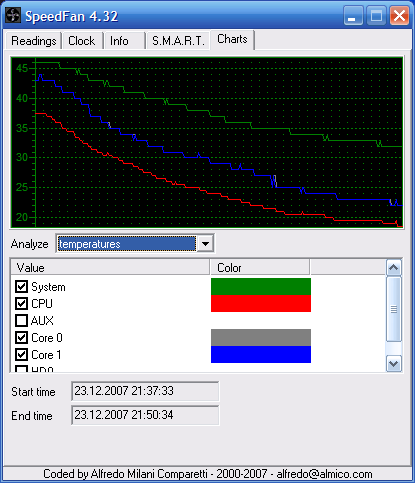Click the gray Core 0 color swatch
This screenshot has height=486, width=417.
click(x=261, y=337)
